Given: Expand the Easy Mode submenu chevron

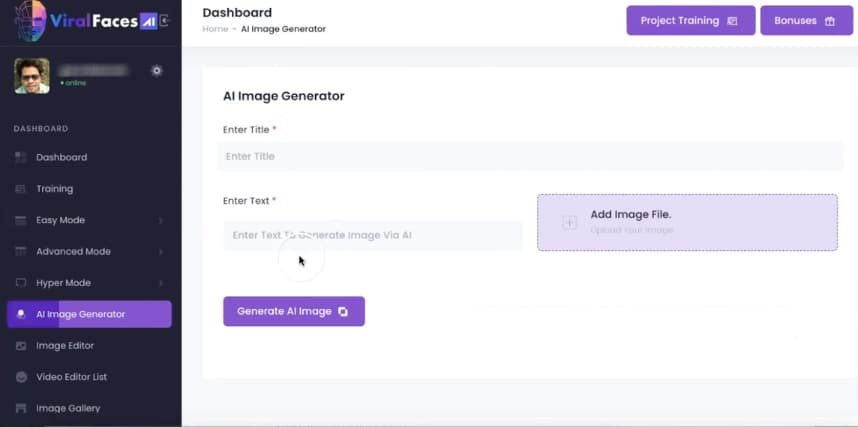Looking at the screenshot, I should pos(160,221).
